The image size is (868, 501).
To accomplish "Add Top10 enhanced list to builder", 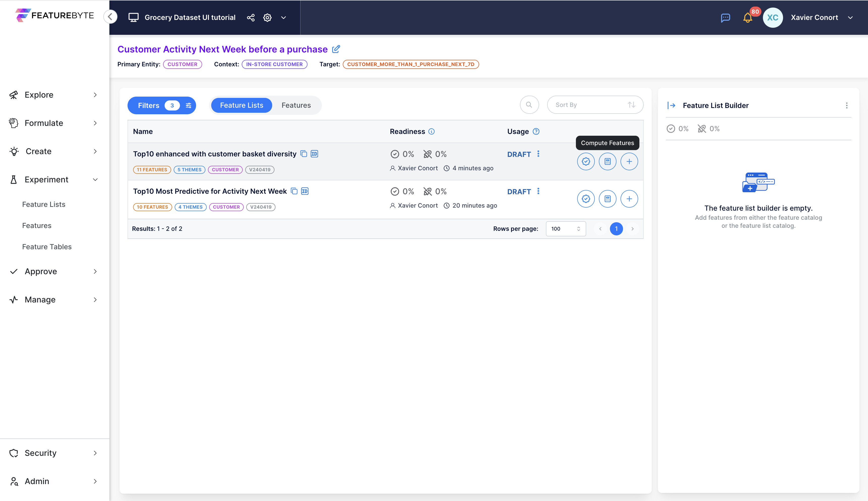I will coord(629,161).
